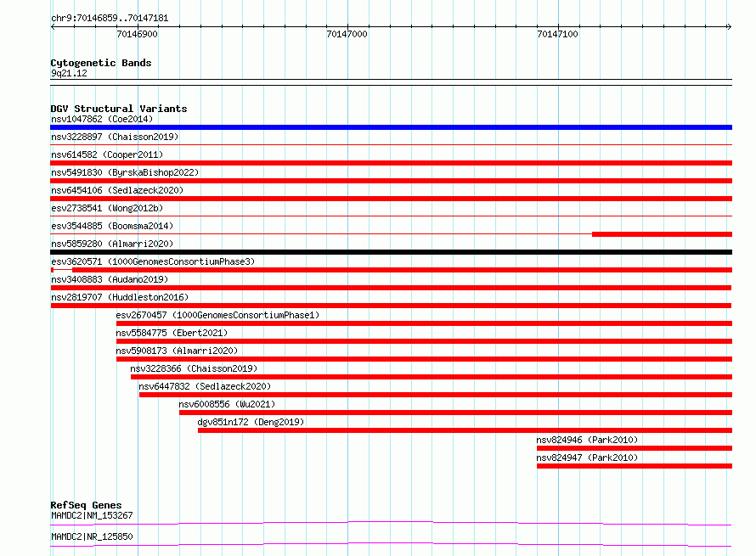The width and height of the screenshot is (756, 556).
Task: Open variant nsv614582 (Cooper2011) label
Action: click(107, 154)
